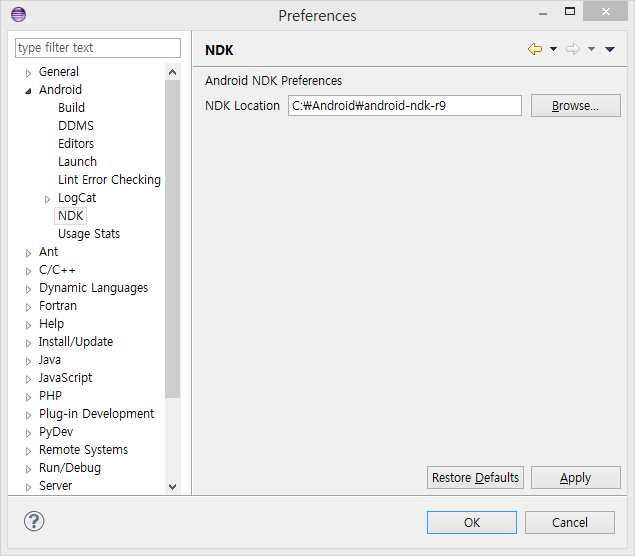
Task: Expand the Server tree node
Action: pos(28,487)
